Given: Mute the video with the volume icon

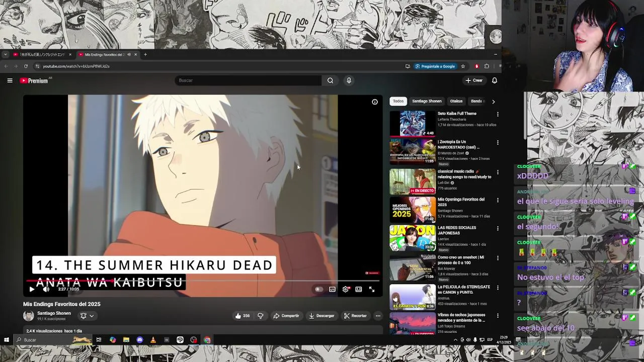Looking at the screenshot, I should click(46, 289).
